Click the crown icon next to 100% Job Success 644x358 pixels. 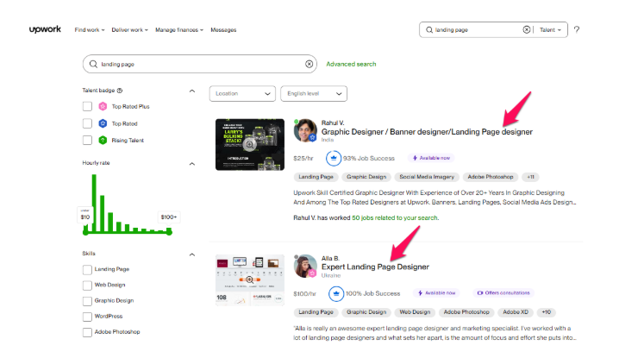click(x=336, y=293)
